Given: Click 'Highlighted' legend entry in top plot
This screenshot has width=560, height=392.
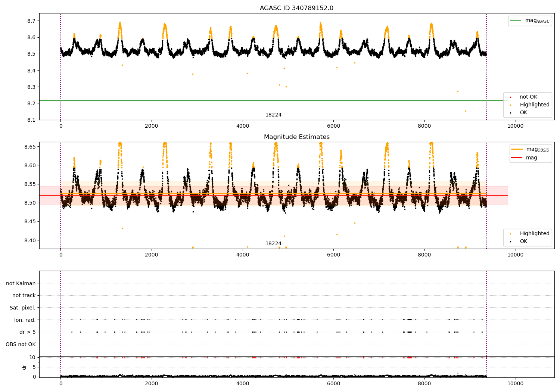Looking at the screenshot, I should 534,105.
